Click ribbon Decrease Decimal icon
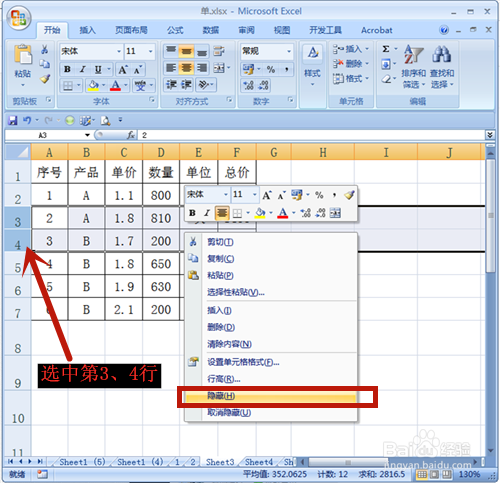The width and height of the screenshot is (500, 483). (x=263, y=85)
